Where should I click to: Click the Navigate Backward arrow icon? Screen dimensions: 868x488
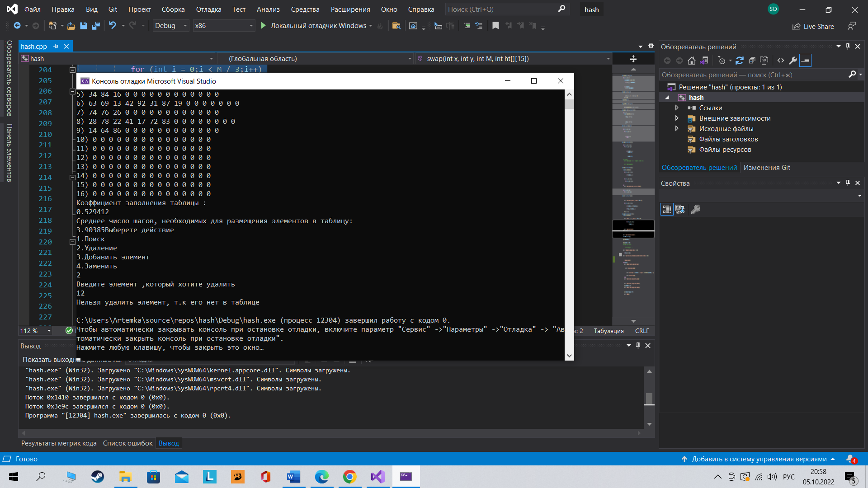coord(17,26)
